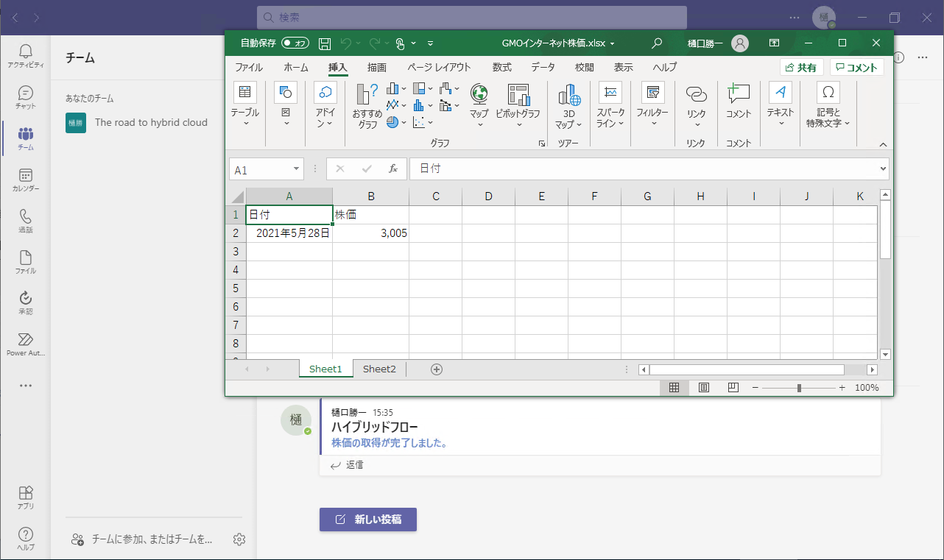Open Symbols (記号と特殊文字) dropdown

828,105
